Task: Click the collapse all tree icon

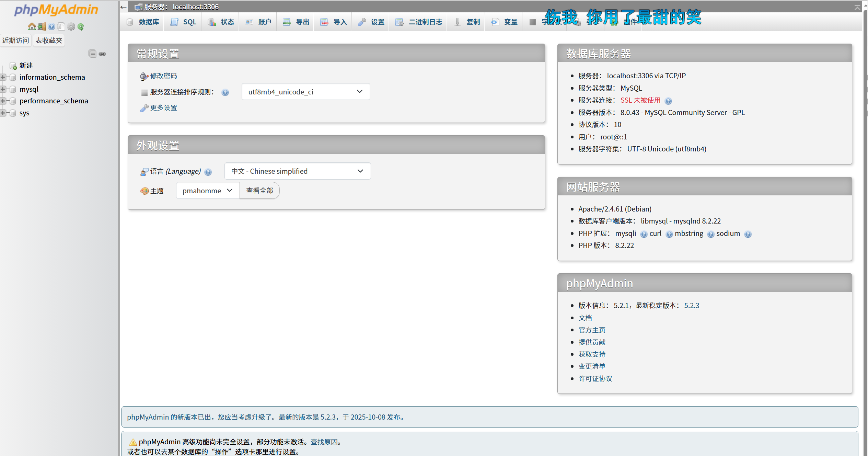Action: click(92, 54)
